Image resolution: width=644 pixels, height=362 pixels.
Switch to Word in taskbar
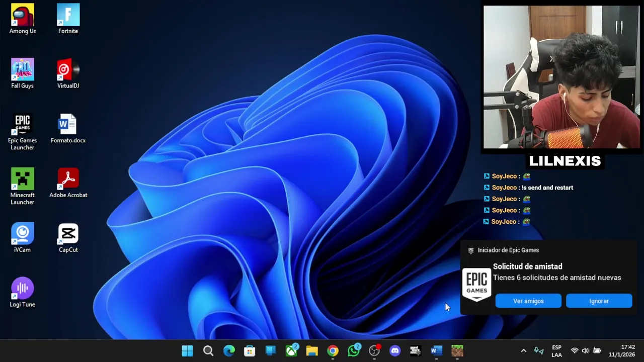pyautogui.click(x=436, y=350)
